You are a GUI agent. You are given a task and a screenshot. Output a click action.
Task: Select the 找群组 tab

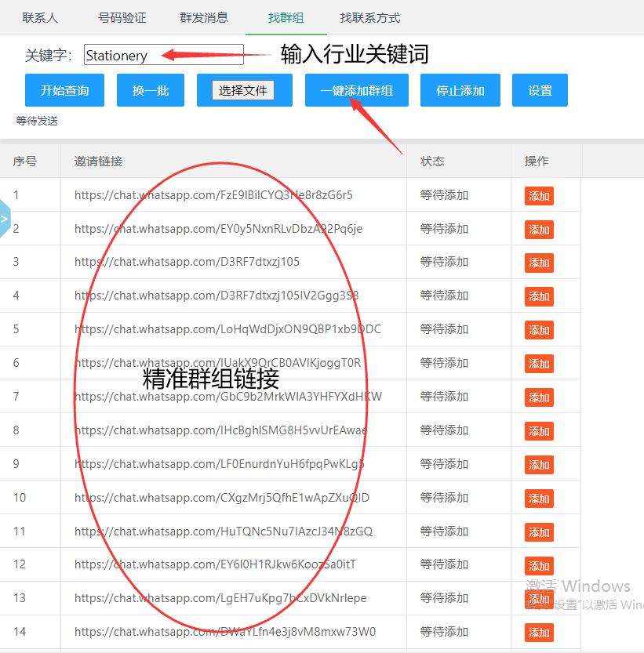coord(284,17)
